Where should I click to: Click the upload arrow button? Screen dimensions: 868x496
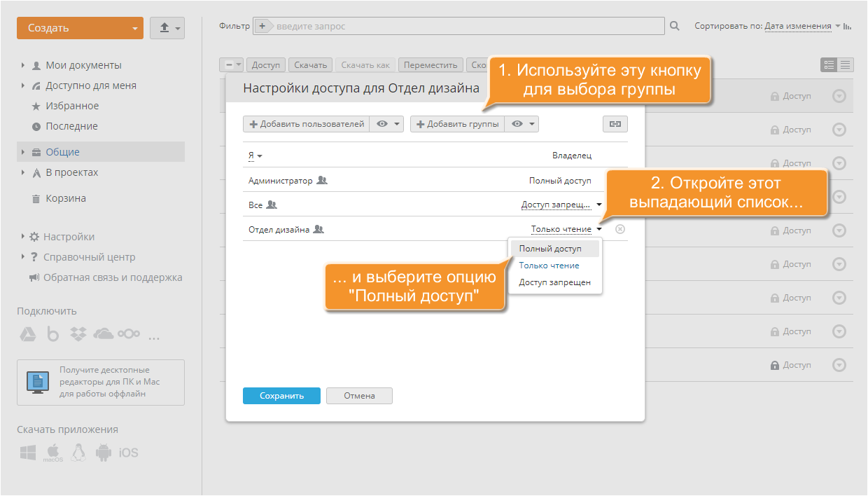(167, 28)
